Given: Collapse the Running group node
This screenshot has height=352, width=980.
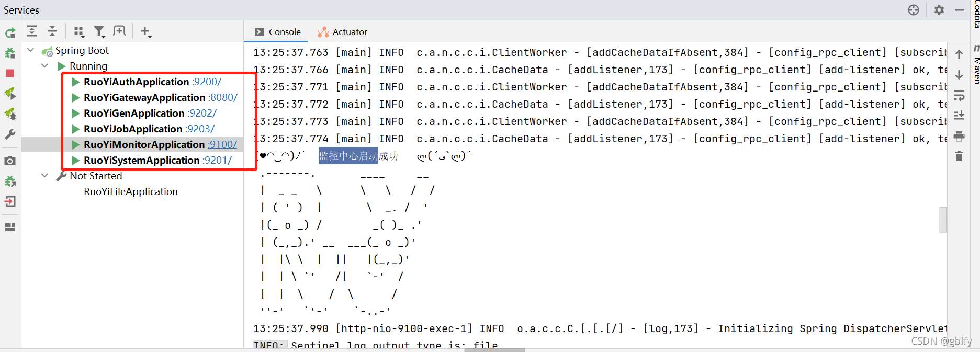Looking at the screenshot, I should click(45, 66).
